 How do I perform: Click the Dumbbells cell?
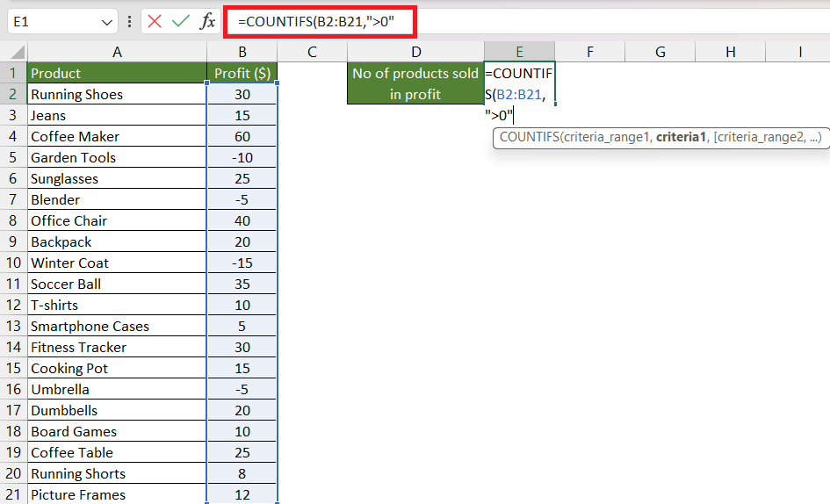click(x=117, y=410)
